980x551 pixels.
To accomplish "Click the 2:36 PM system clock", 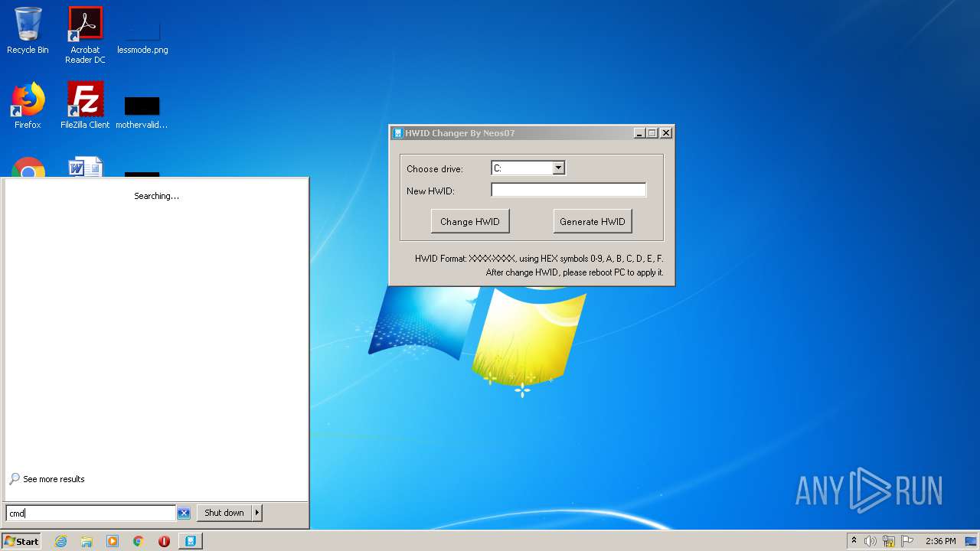I will pos(940,541).
